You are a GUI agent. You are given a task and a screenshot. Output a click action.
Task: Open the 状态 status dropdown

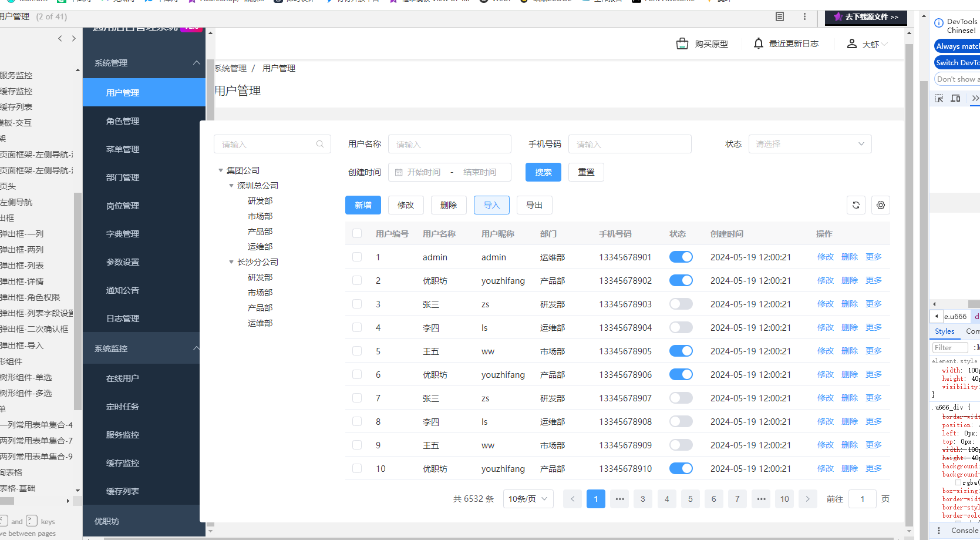809,144
